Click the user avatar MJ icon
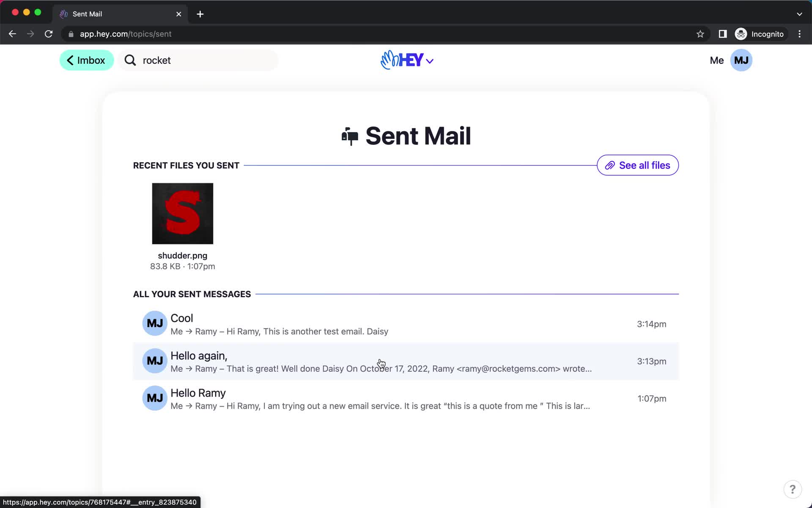The height and width of the screenshot is (508, 812). [x=741, y=60]
